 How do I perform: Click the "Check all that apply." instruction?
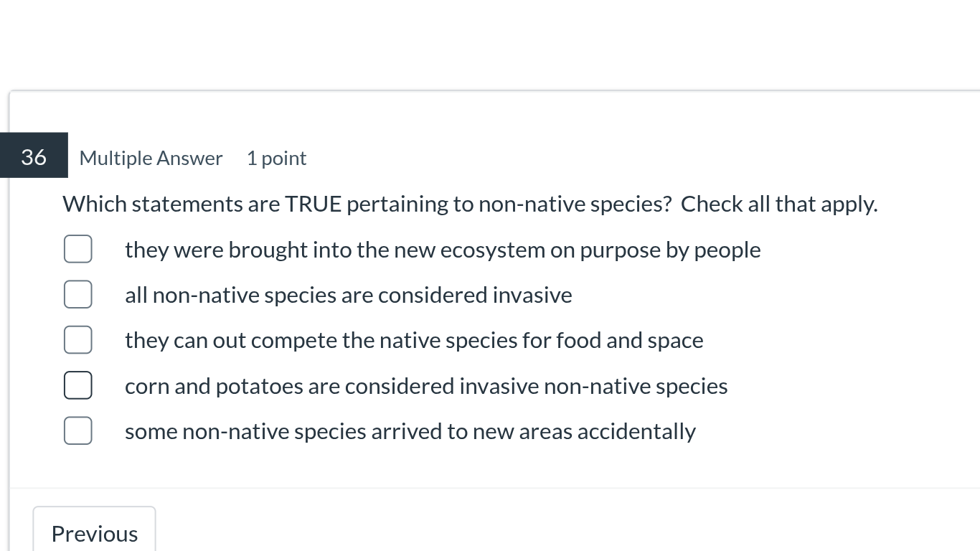(x=778, y=204)
